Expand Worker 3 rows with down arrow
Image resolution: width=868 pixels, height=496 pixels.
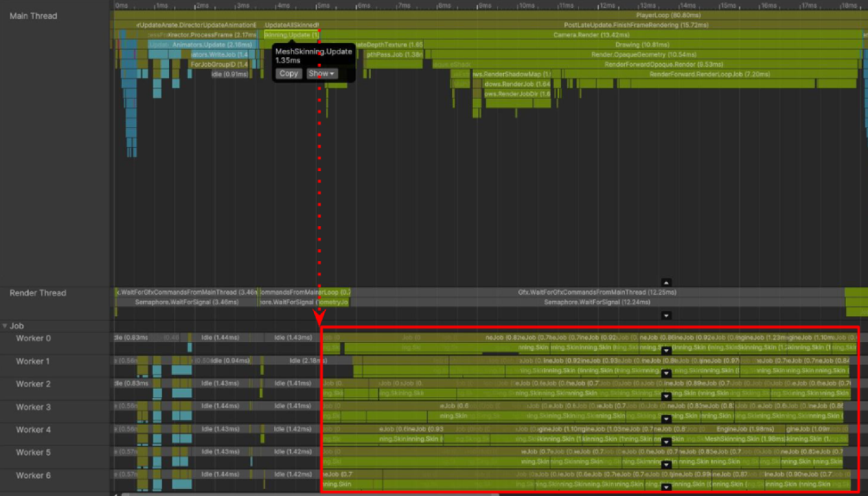666,419
